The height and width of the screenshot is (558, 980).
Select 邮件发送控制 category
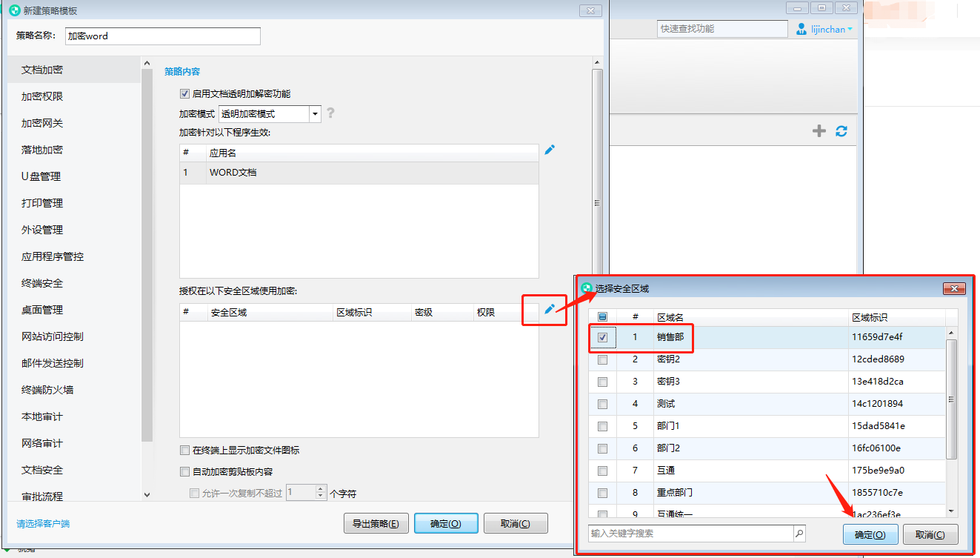coord(74,363)
